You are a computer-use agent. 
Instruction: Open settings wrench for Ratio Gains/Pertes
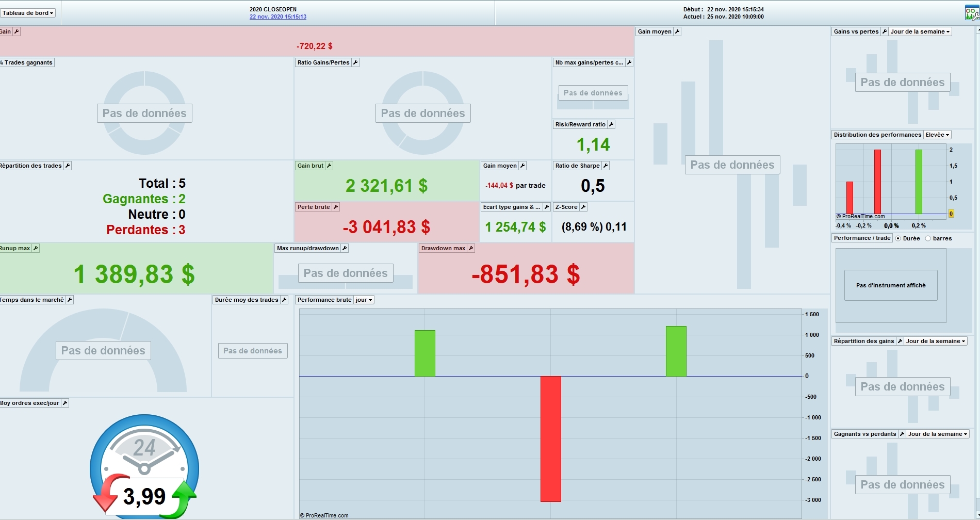(355, 62)
